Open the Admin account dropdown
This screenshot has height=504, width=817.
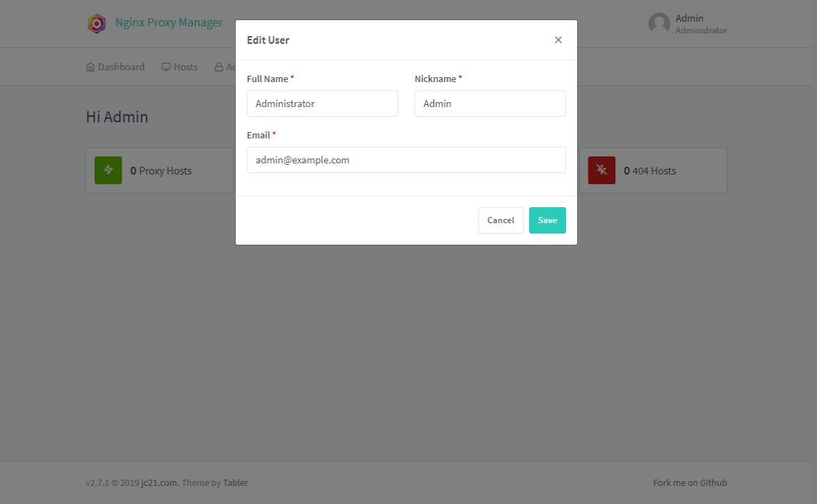(x=688, y=24)
